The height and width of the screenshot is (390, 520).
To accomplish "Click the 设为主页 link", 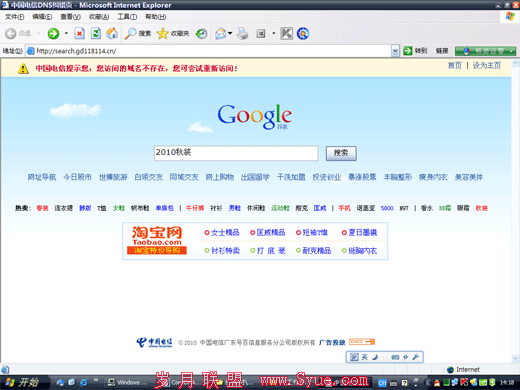I will click(487, 65).
